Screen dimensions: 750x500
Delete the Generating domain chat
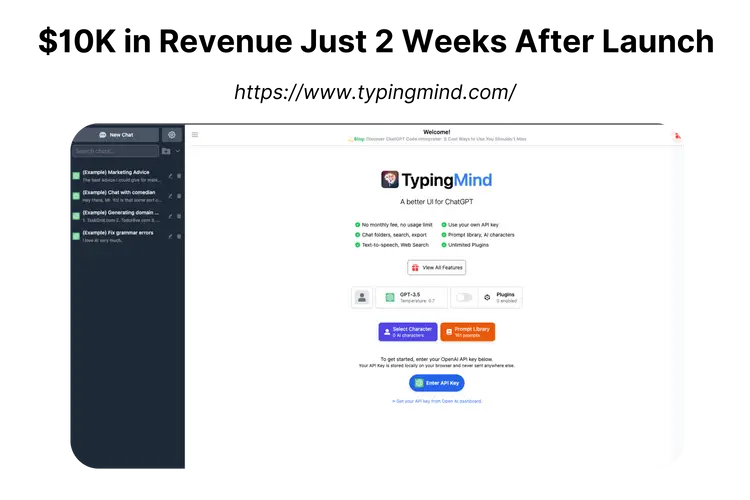pos(179,216)
